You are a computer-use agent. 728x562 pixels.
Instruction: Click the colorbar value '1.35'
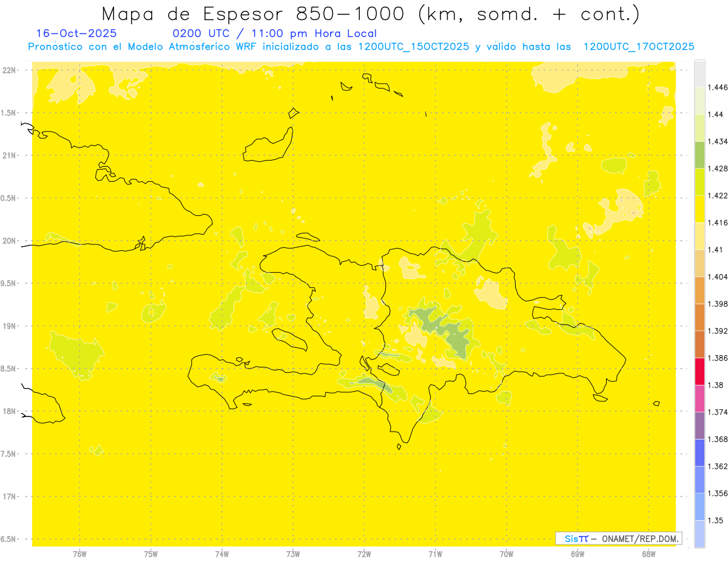(716, 520)
